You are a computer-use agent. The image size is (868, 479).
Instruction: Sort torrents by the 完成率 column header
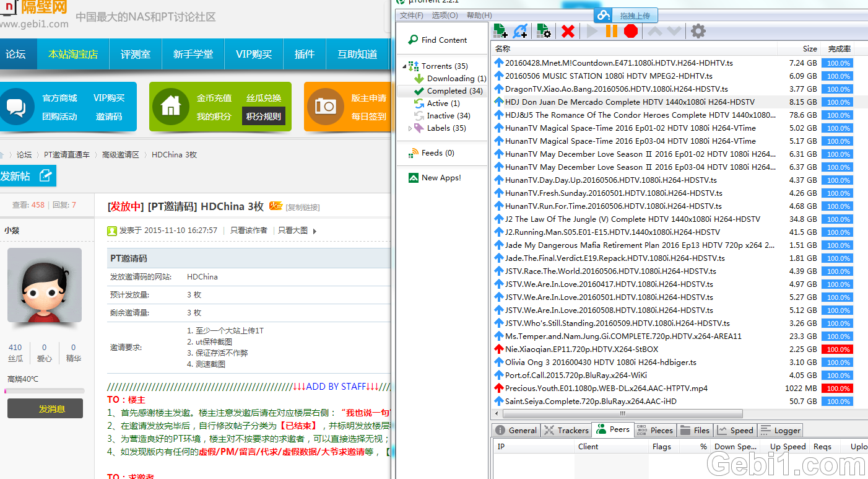840,48
